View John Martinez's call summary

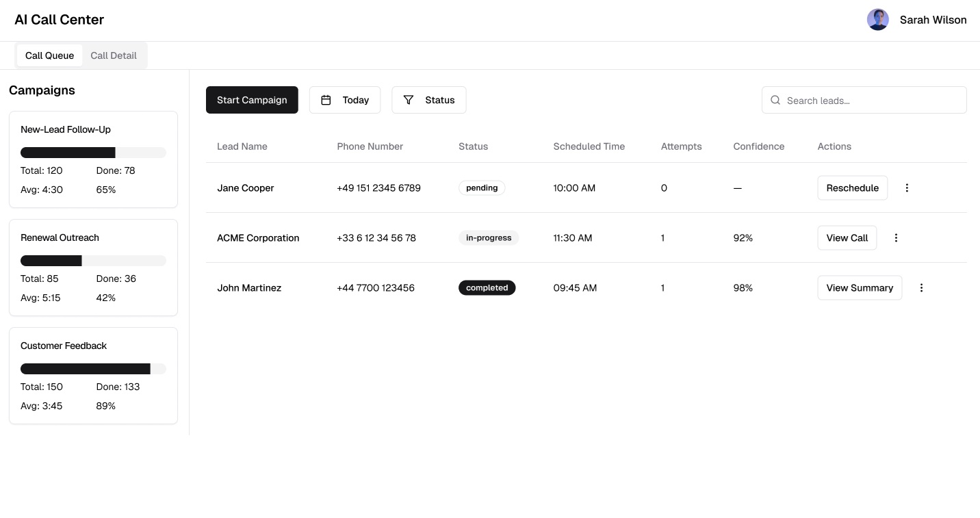click(860, 287)
